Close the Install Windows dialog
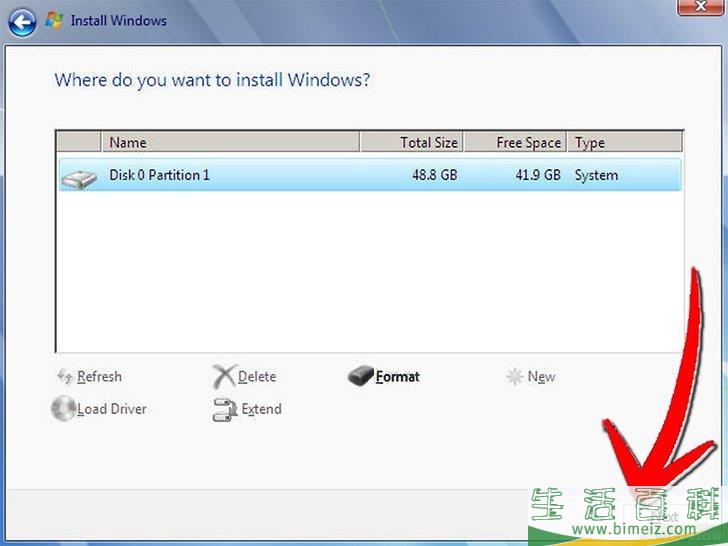 tap(700, 6)
